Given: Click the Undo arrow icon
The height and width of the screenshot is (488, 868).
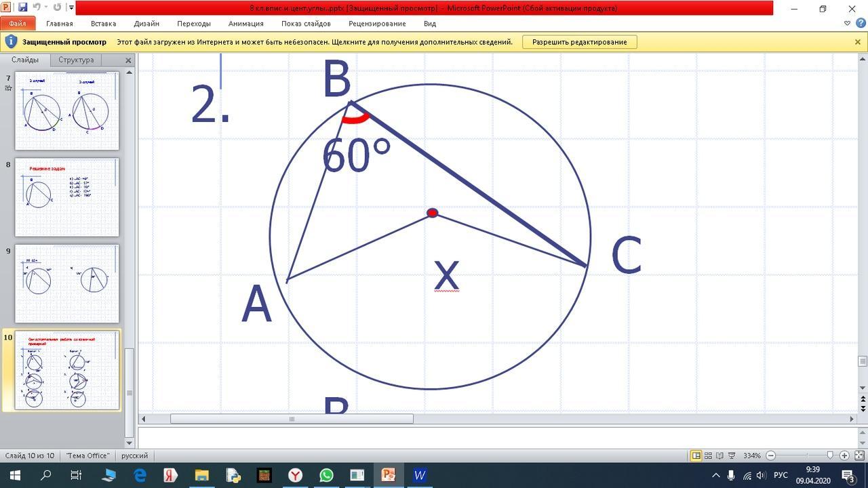Looking at the screenshot, I should [x=37, y=7].
